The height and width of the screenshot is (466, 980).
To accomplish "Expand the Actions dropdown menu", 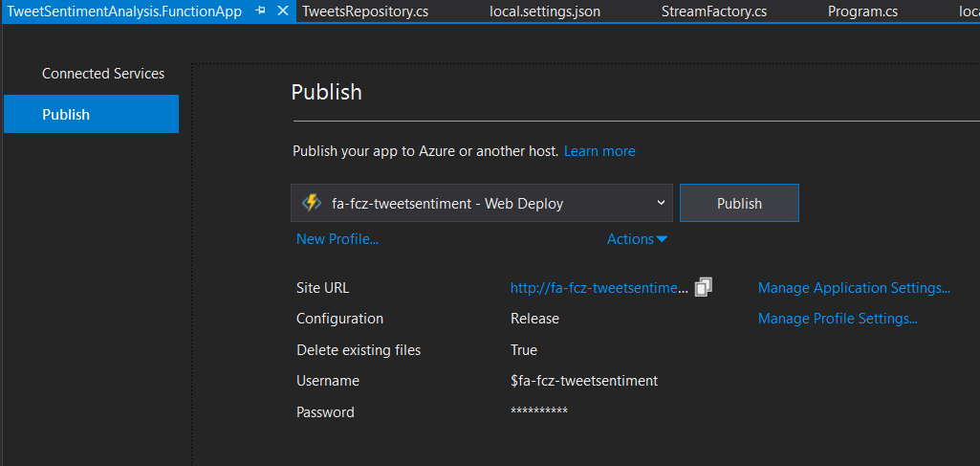I will 637,239.
